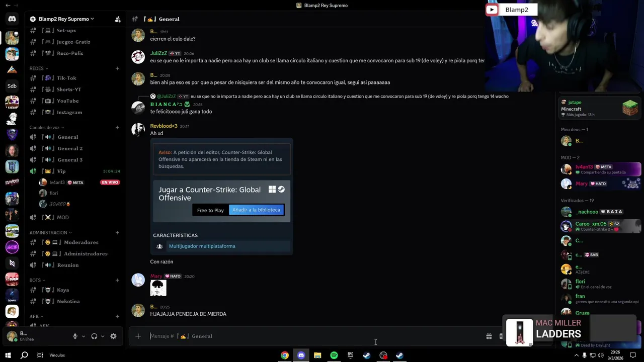Open the gift icon in message bar
This screenshot has height=362, width=644.
pos(489,336)
